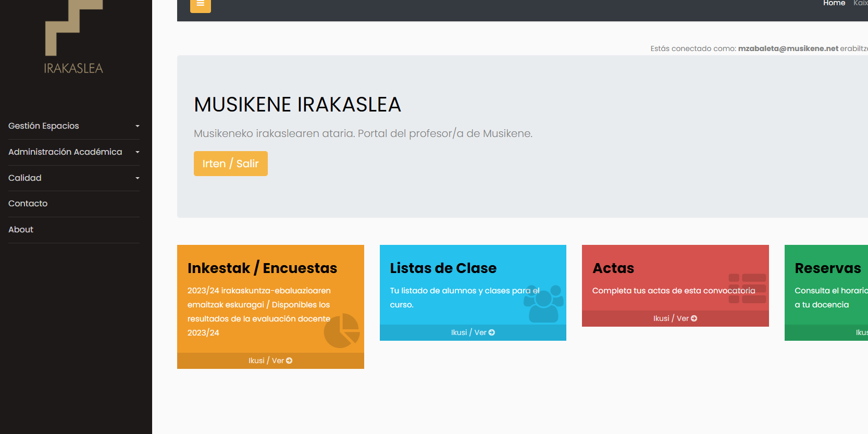Toggle the yellow hamburger sidebar button

[x=200, y=4]
